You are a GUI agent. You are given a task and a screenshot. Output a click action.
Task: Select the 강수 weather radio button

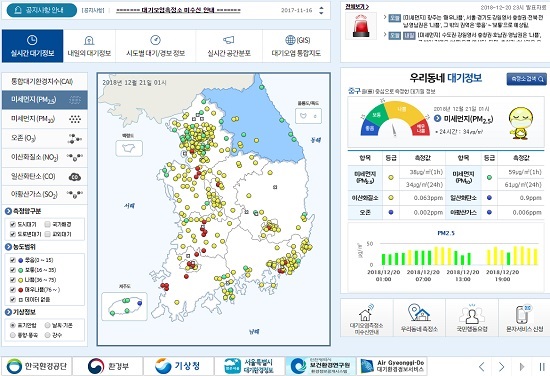48,335
